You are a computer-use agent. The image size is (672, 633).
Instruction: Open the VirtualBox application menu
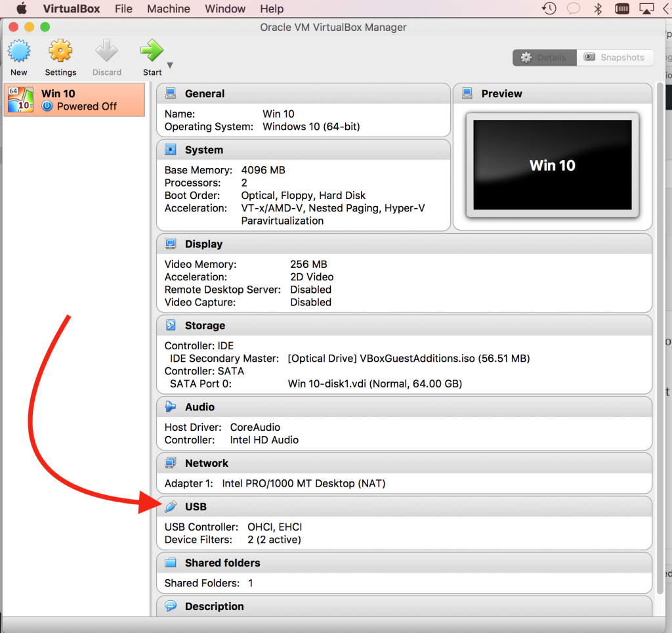(x=71, y=9)
